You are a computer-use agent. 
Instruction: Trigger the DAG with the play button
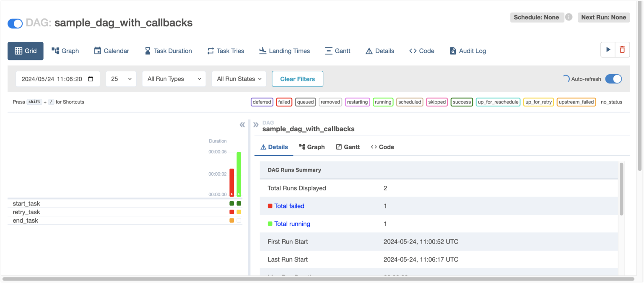(x=608, y=49)
